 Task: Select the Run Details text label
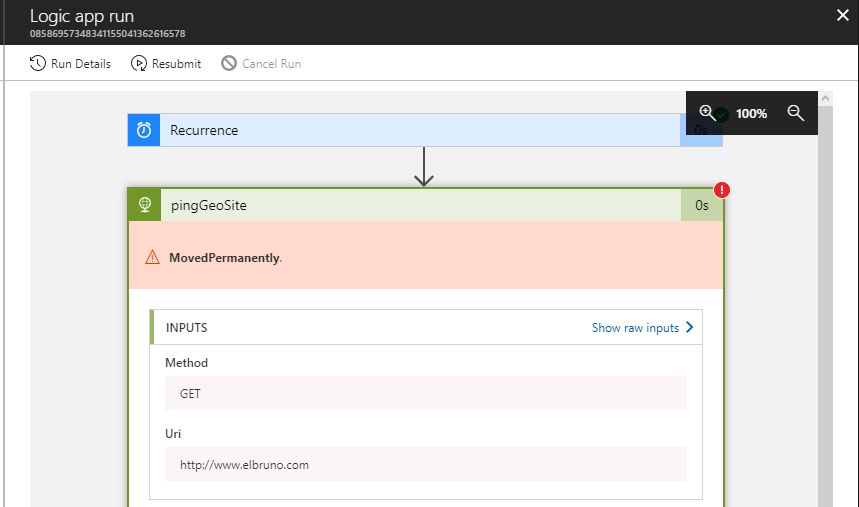(x=81, y=64)
